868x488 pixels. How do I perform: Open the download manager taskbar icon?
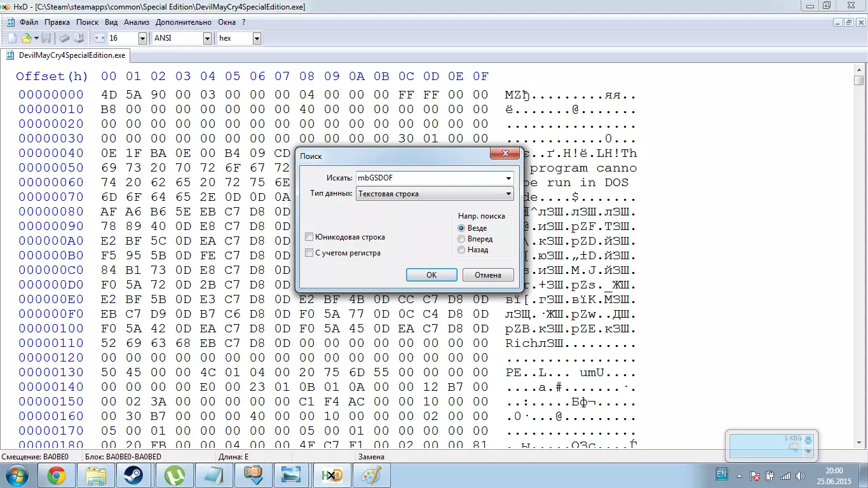click(253, 475)
